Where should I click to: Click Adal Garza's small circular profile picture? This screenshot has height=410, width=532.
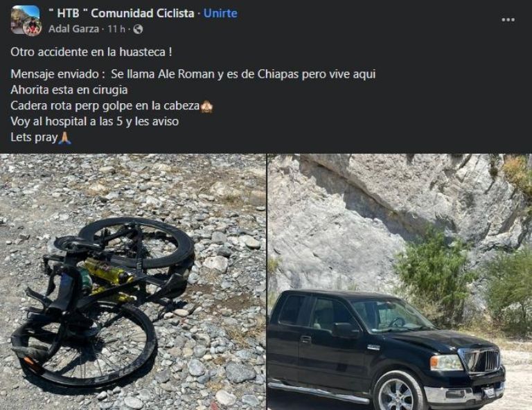tap(33, 26)
